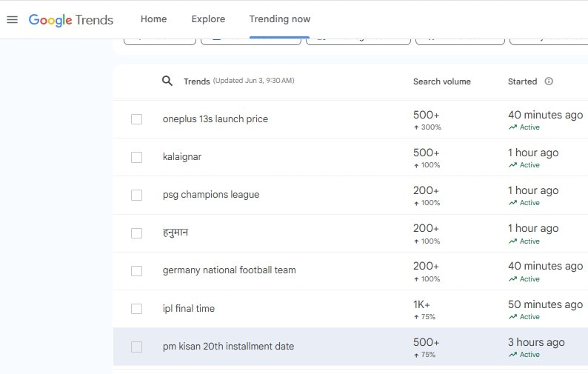Open the Trending now tab
588x374 pixels.
click(x=280, y=19)
